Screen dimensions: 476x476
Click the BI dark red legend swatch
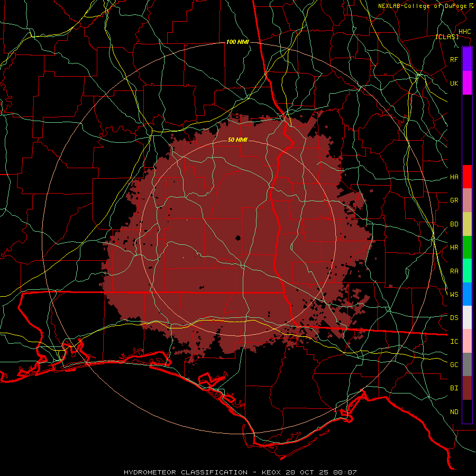coord(467,388)
